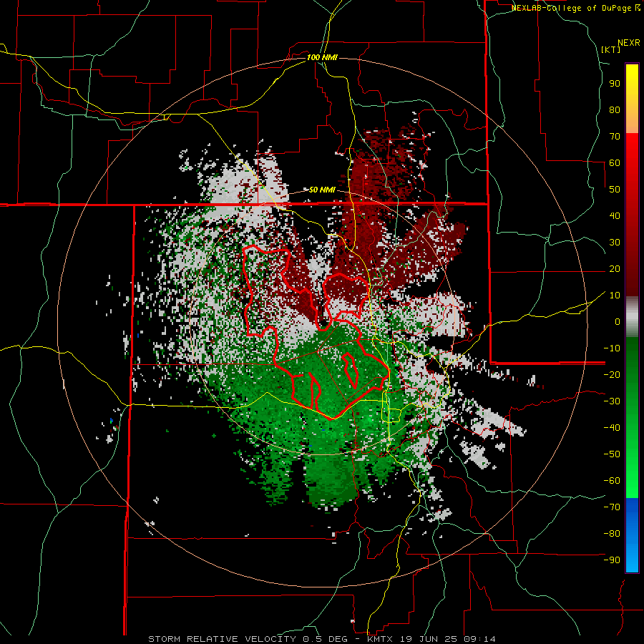Click the 'NEXR' label above the color bar
The height and width of the screenshot is (644, 644).
(629, 43)
